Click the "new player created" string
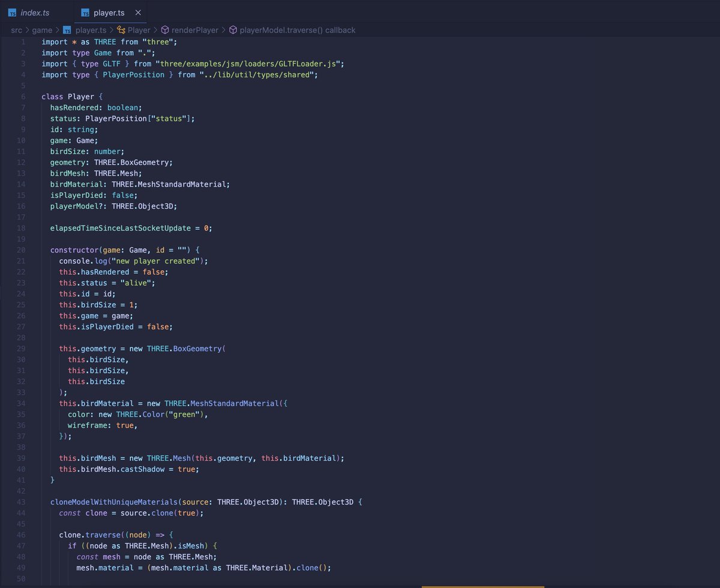This screenshot has width=720, height=588. point(155,261)
